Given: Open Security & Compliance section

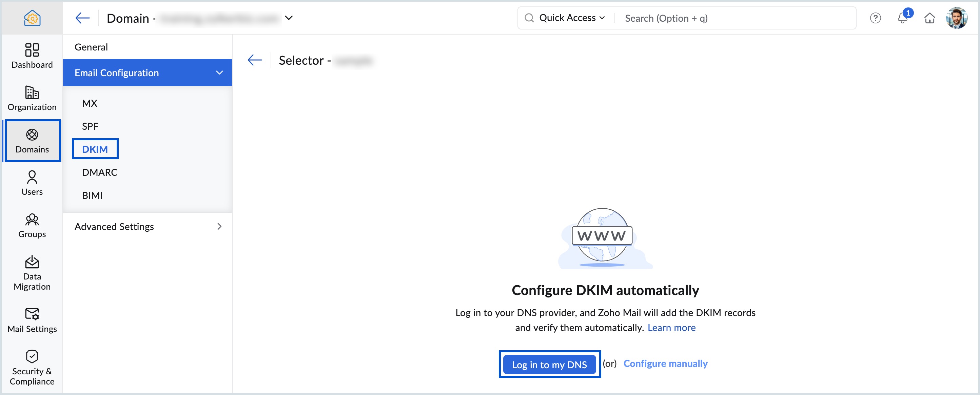Looking at the screenshot, I should pos(32,367).
